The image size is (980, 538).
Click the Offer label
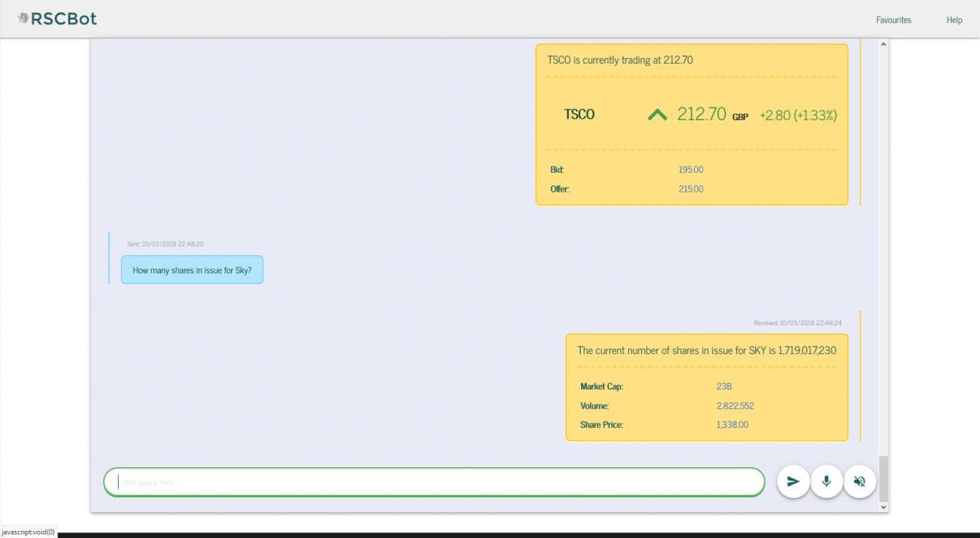click(560, 188)
